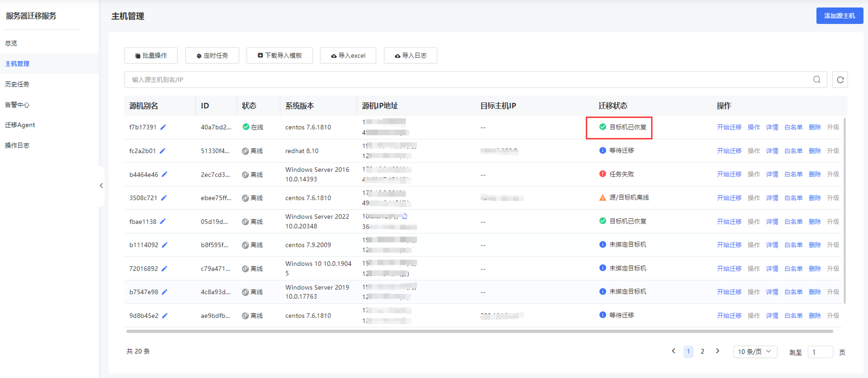Click 删除 for b7547e98
868x378 pixels.
pos(815,292)
